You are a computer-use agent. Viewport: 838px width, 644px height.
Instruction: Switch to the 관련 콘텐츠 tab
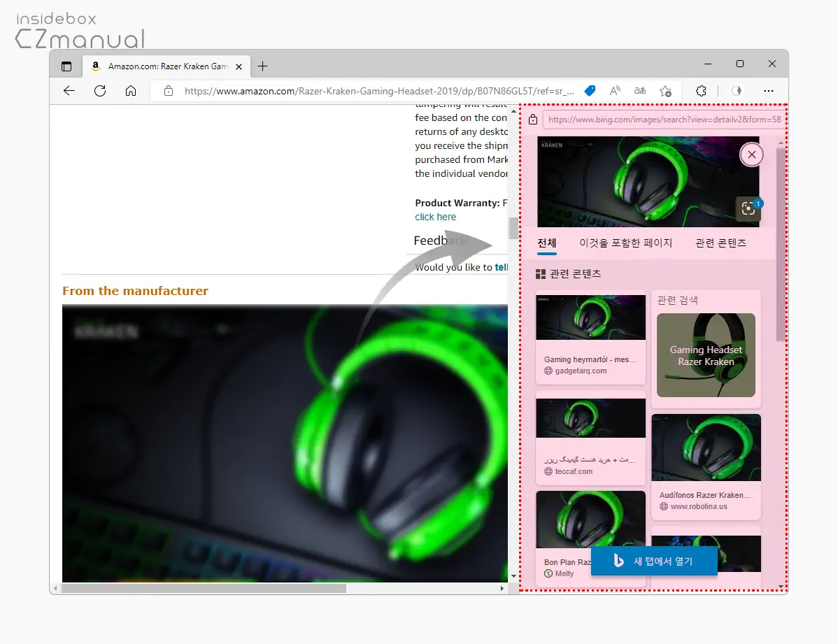point(720,243)
